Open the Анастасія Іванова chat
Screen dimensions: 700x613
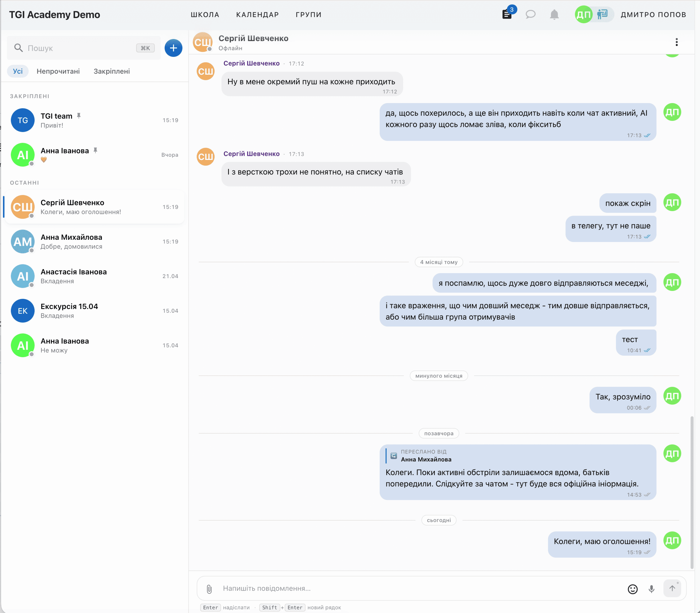coord(94,276)
